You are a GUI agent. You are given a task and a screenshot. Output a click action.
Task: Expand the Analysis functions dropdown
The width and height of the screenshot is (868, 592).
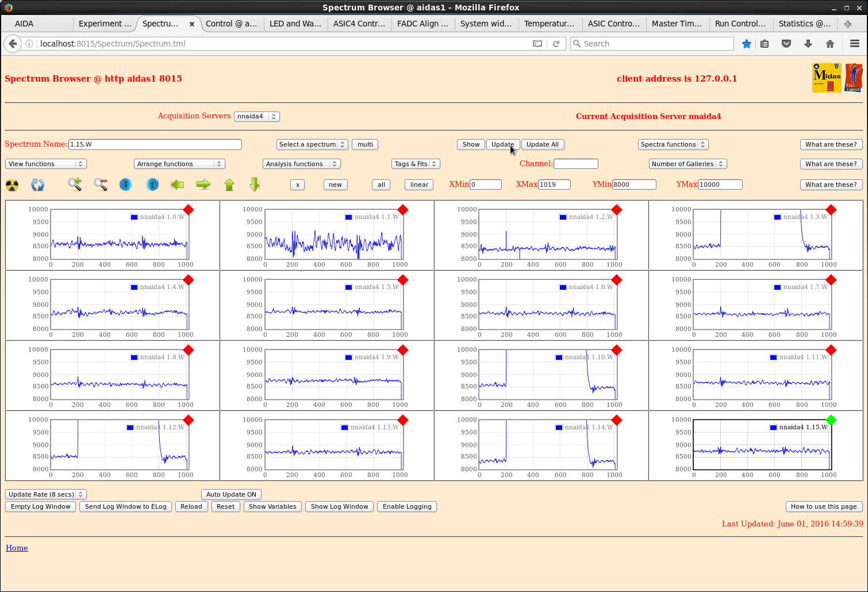301,164
